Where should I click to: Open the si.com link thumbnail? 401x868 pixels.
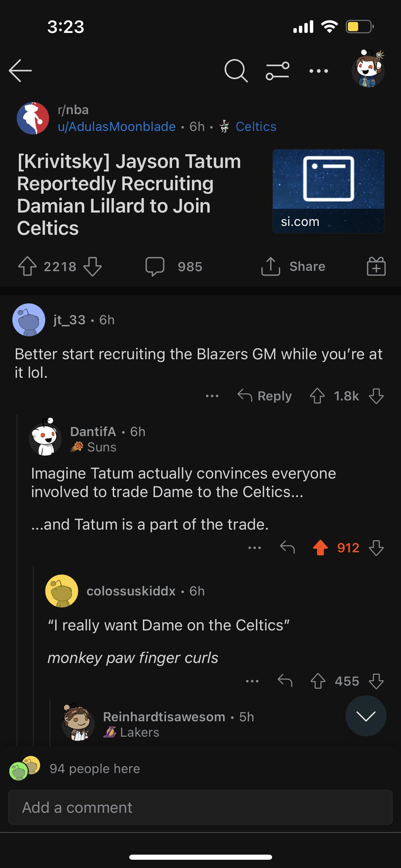pos(328,191)
